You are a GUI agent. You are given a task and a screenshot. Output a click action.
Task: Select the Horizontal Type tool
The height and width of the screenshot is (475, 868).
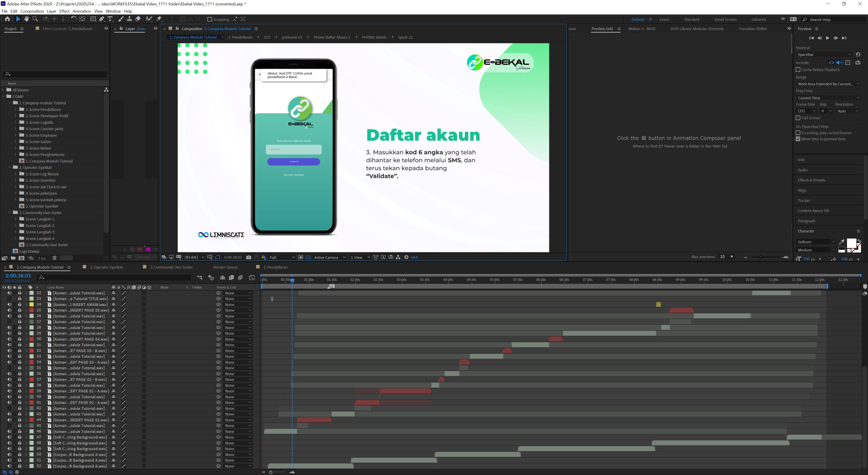coord(110,19)
